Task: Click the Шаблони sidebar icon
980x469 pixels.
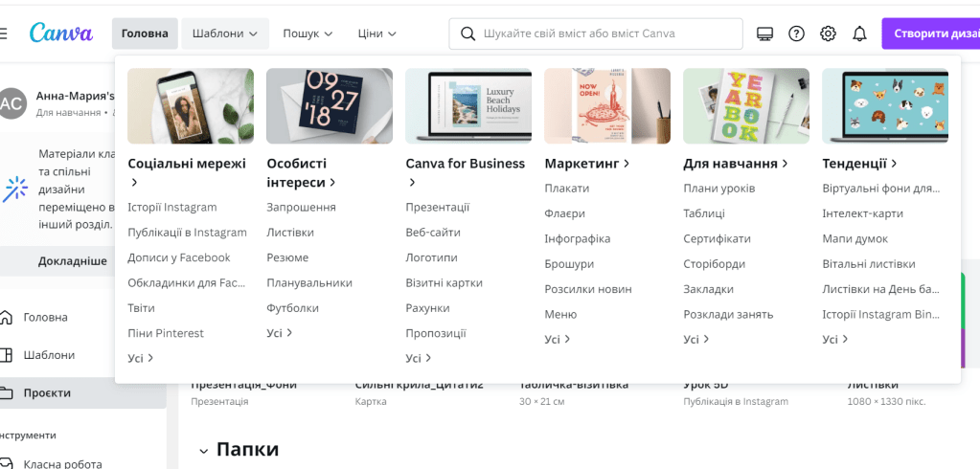Action: [7, 355]
